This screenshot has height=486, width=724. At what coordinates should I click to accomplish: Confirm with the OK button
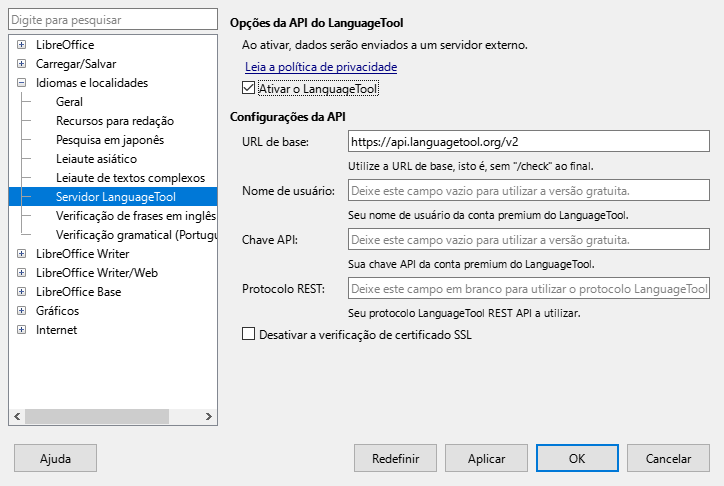(577, 458)
